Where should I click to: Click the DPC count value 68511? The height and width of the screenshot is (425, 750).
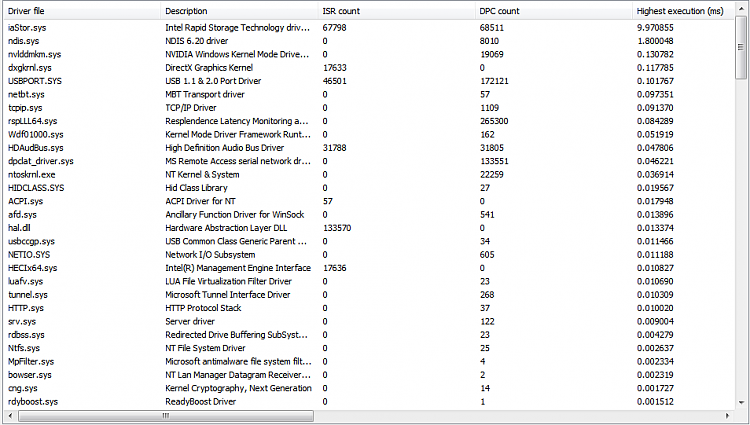point(492,28)
